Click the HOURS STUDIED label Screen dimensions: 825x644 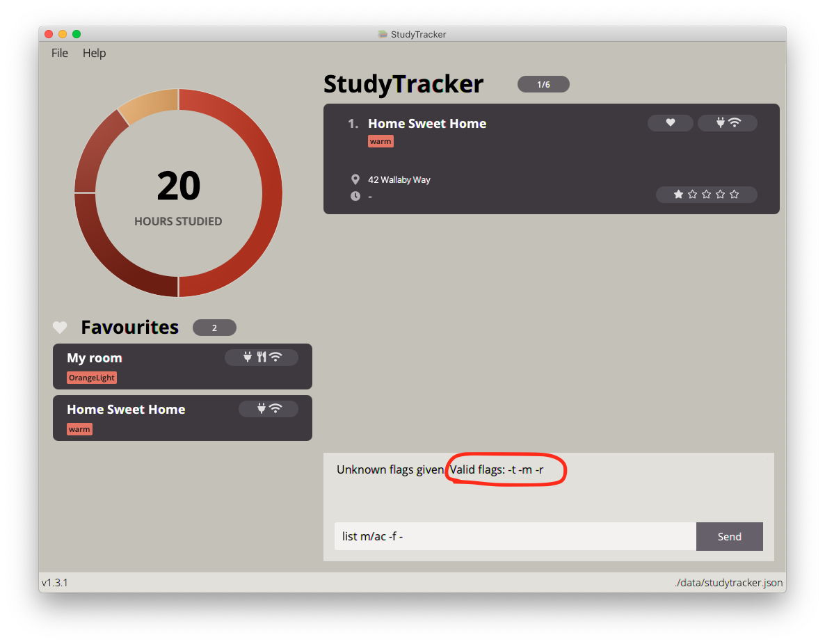pyautogui.click(x=178, y=222)
